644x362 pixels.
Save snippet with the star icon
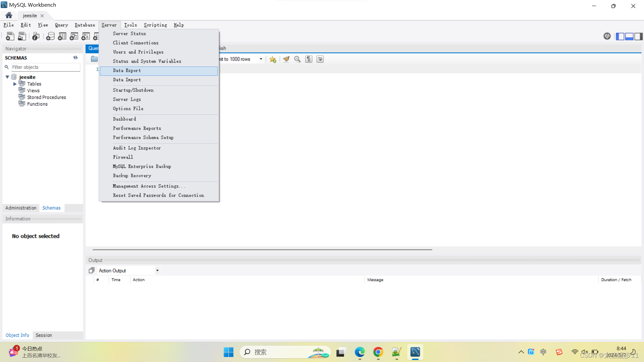coord(273,59)
